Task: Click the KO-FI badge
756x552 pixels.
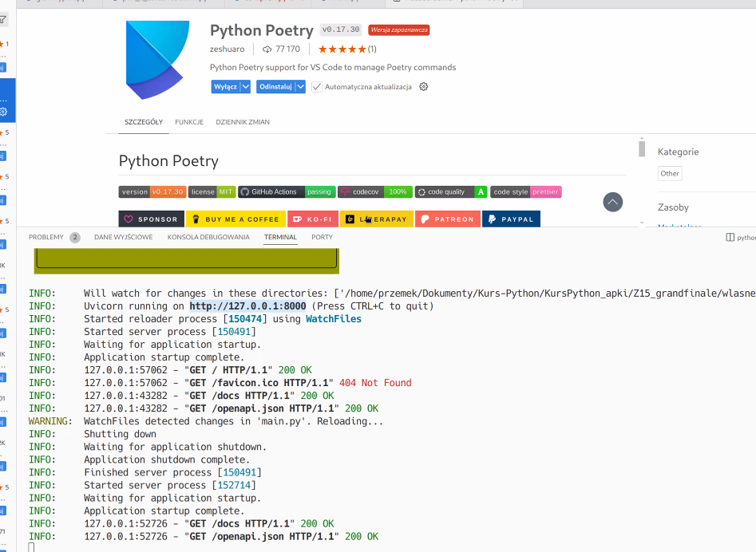Action: pyautogui.click(x=313, y=219)
